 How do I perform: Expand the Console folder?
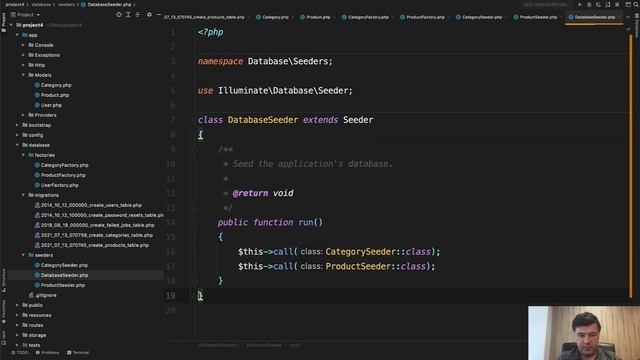click(23, 45)
